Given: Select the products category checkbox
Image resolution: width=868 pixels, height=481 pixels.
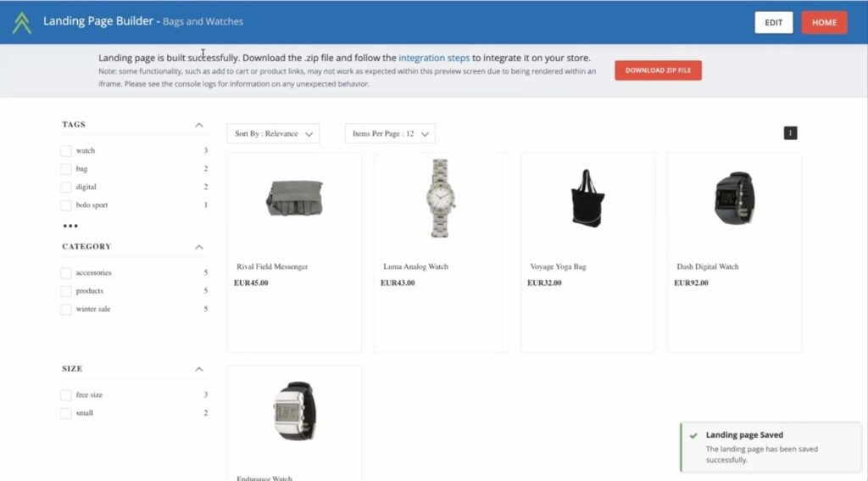Looking at the screenshot, I should pyautogui.click(x=66, y=291).
